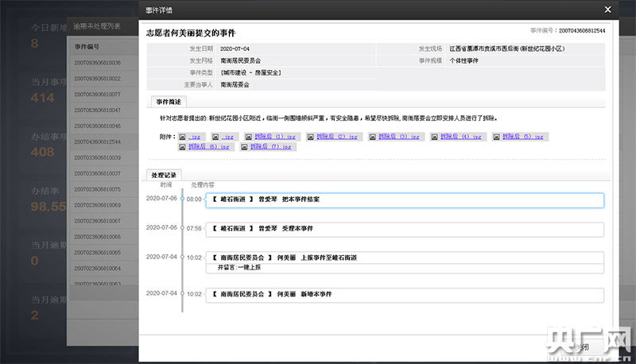Click image icon of 拆除后 (2).jpg
Image resolution: width=636 pixels, height=364 pixels.
pyautogui.click(x=311, y=137)
